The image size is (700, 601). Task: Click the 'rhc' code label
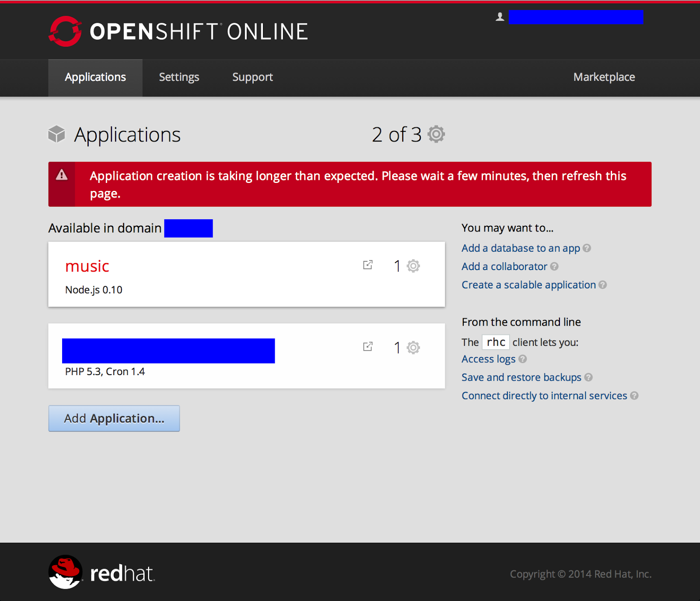496,342
